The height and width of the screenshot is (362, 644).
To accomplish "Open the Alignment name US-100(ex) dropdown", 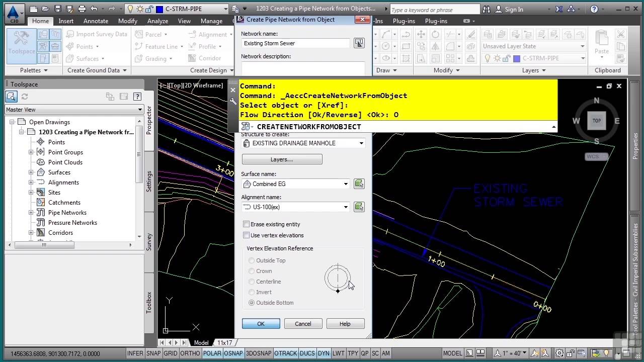I will [x=346, y=207].
